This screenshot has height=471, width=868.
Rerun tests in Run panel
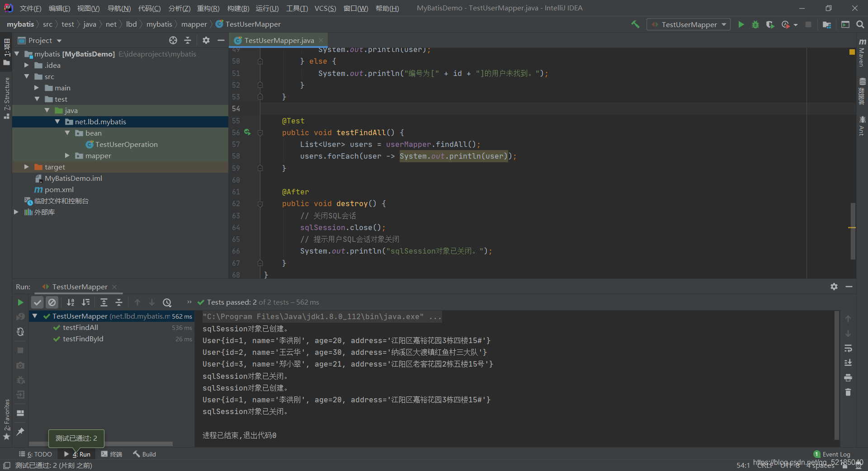20,302
